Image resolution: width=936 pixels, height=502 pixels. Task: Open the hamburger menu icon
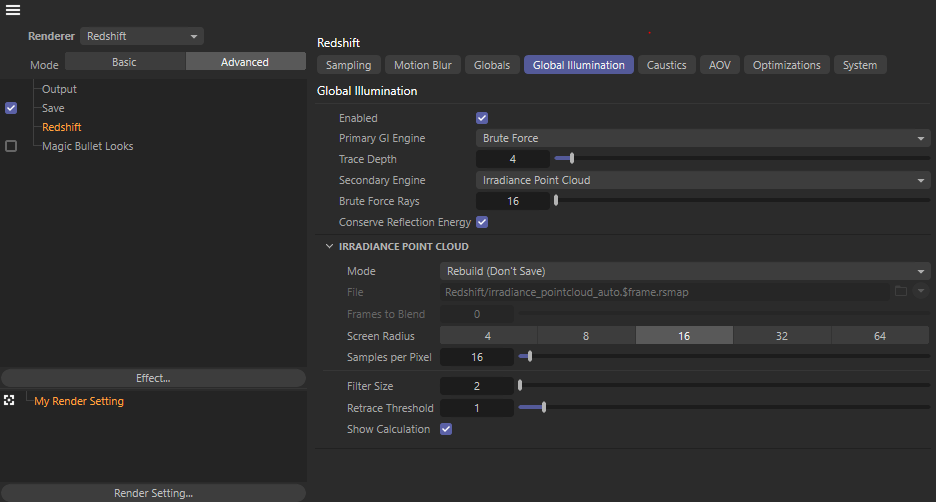pyautogui.click(x=13, y=10)
